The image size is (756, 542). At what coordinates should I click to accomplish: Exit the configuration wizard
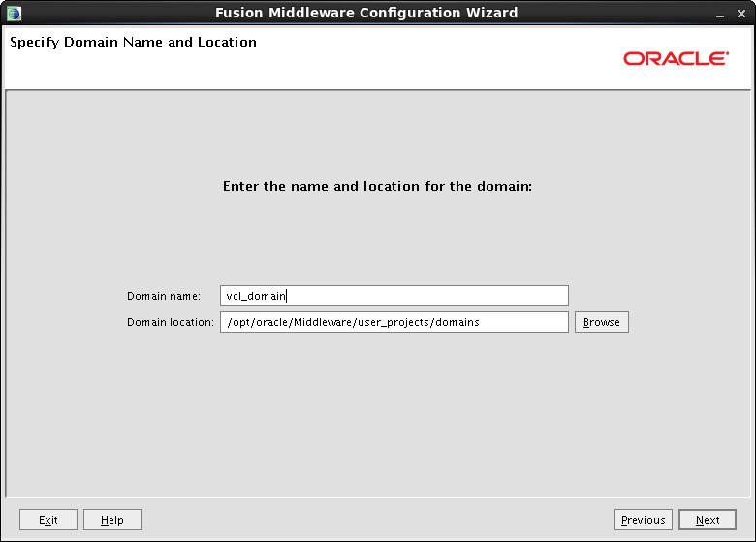pyautogui.click(x=48, y=520)
